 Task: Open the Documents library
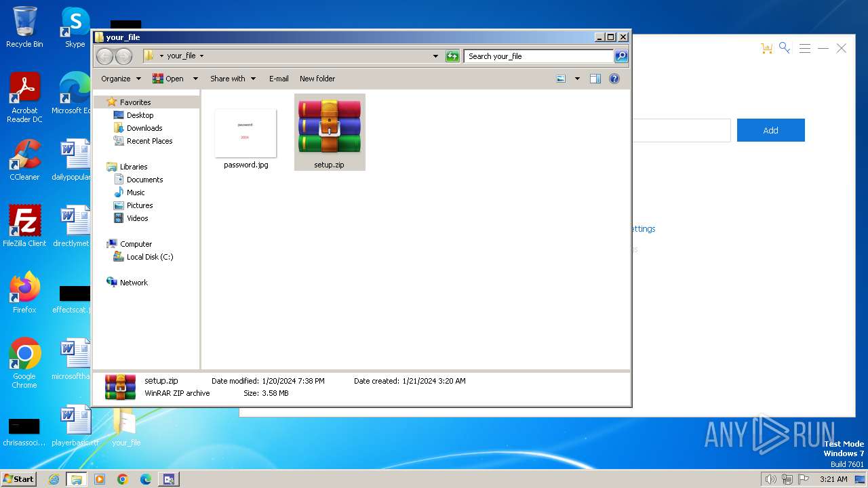pyautogui.click(x=144, y=180)
